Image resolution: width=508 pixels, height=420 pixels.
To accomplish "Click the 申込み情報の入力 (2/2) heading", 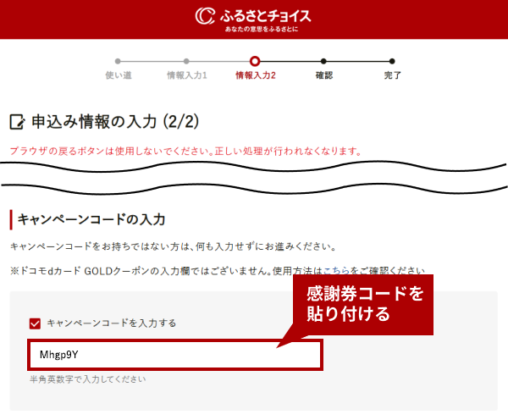I will coord(115,122).
